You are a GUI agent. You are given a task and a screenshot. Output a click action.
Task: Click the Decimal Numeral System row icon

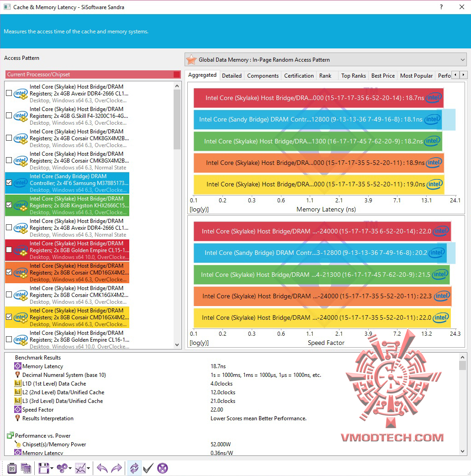point(18,375)
